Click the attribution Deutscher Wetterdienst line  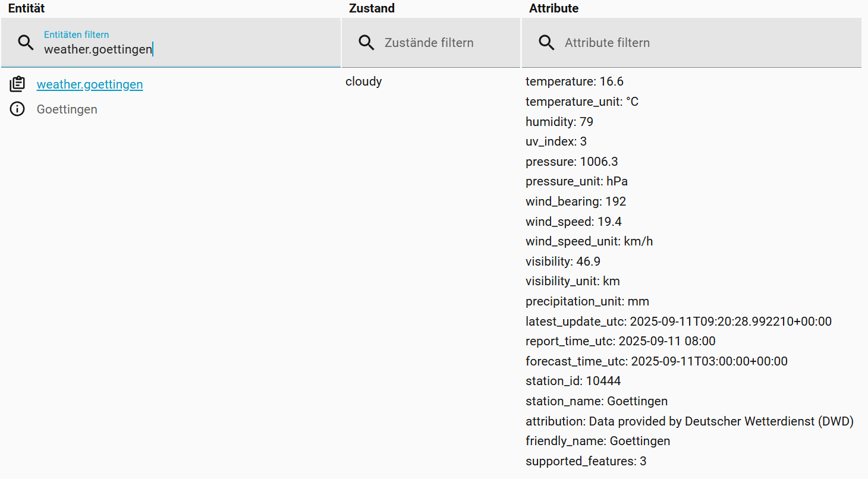689,421
